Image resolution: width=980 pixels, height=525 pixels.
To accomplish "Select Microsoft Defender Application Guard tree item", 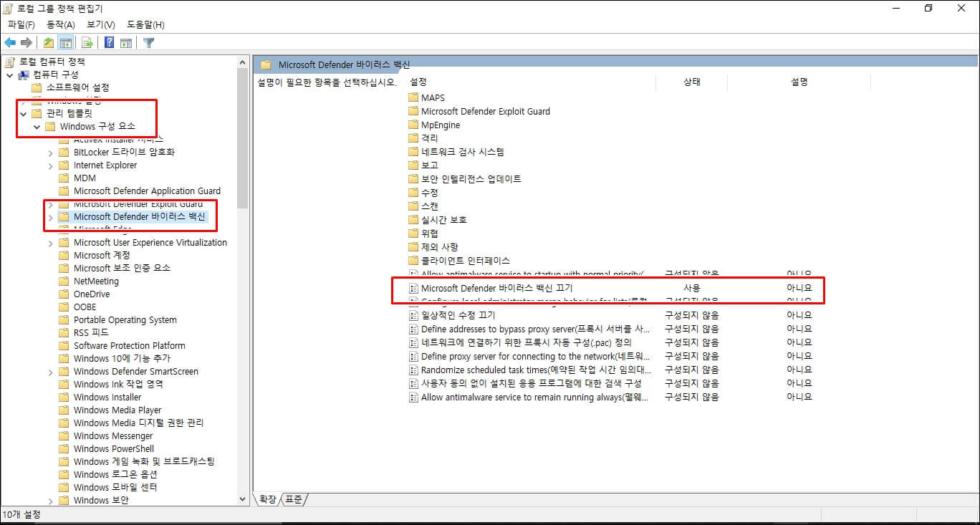I will 147,191.
